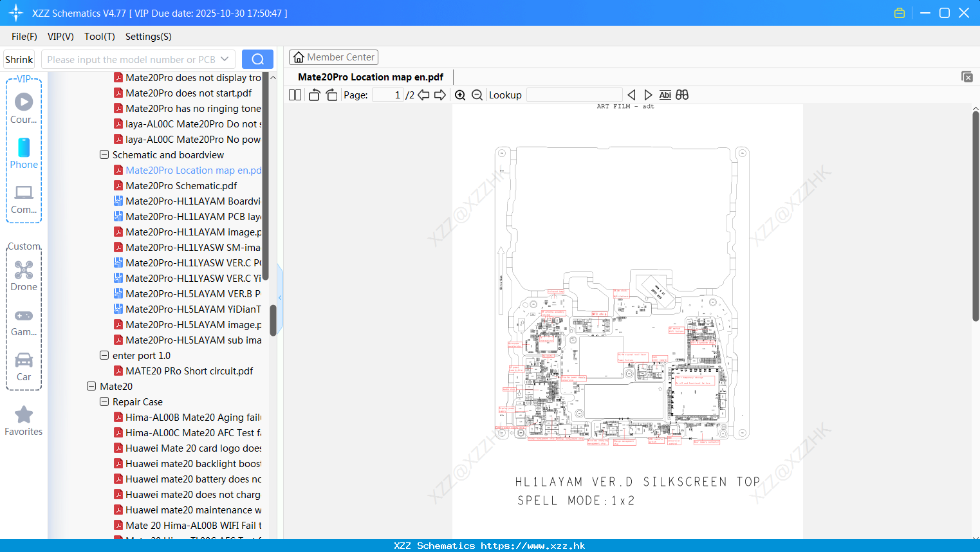Screen dimensions: 980x552
Task: Click the binoculars search icon
Action: pos(682,95)
